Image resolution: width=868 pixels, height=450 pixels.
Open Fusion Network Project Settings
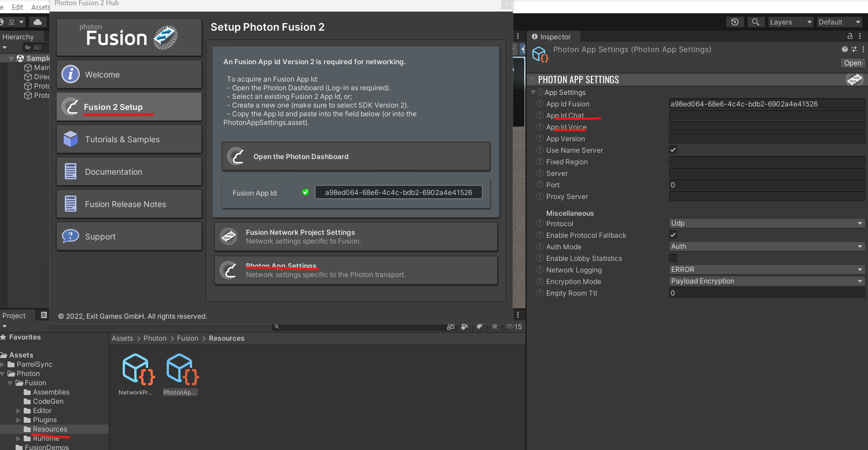point(356,237)
